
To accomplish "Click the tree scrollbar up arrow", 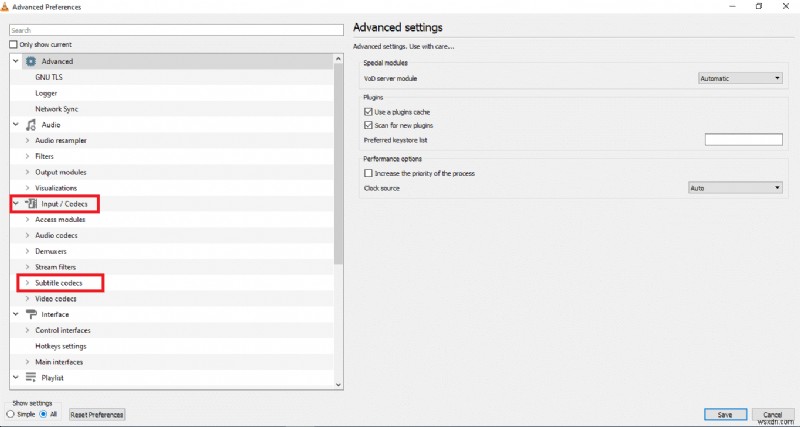I will pyautogui.click(x=338, y=59).
